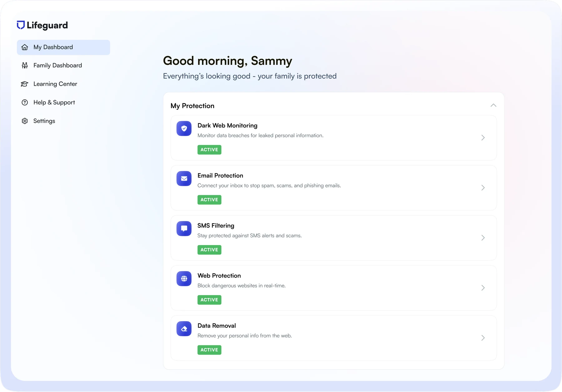Screen dimensions: 562x392
Task: Click the Data Removal eraser icon
Action: click(x=184, y=329)
